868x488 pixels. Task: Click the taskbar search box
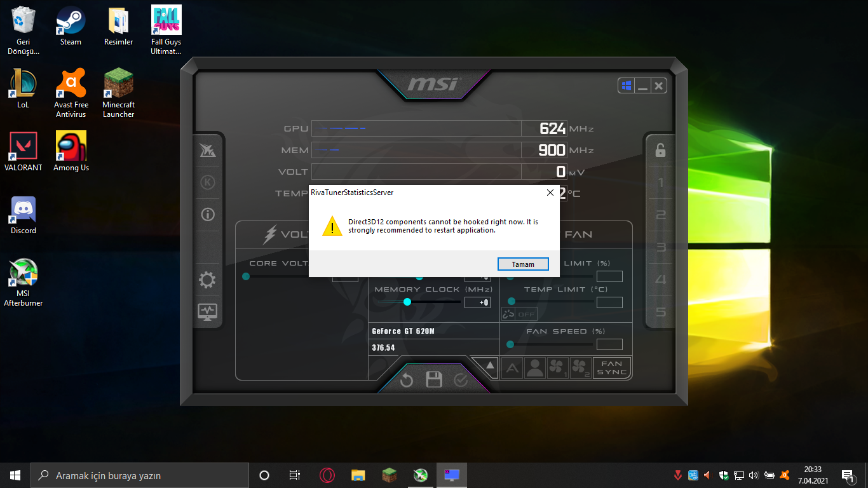click(x=140, y=475)
